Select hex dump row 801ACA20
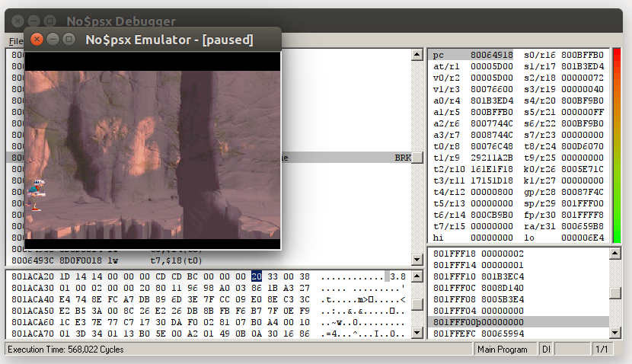632x364 pixels. (x=209, y=276)
